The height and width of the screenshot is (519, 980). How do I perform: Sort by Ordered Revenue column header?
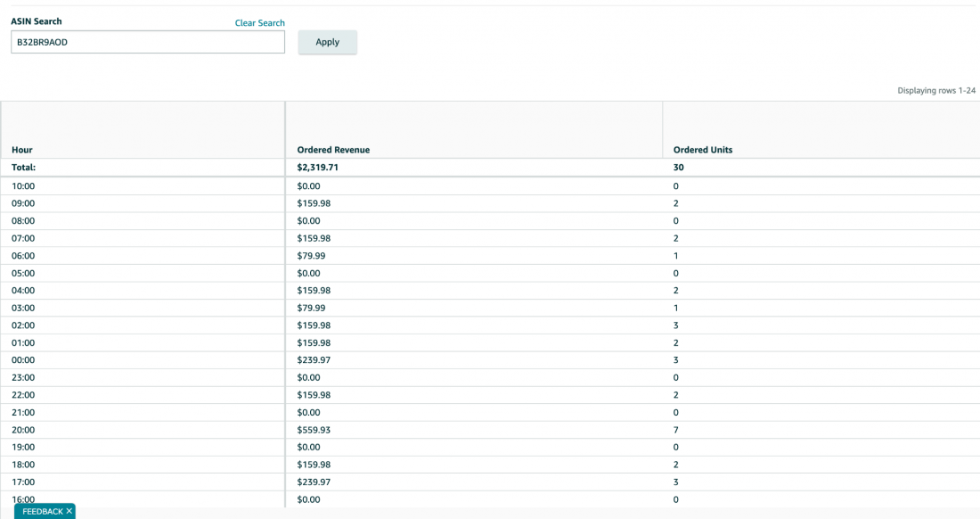coord(333,150)
